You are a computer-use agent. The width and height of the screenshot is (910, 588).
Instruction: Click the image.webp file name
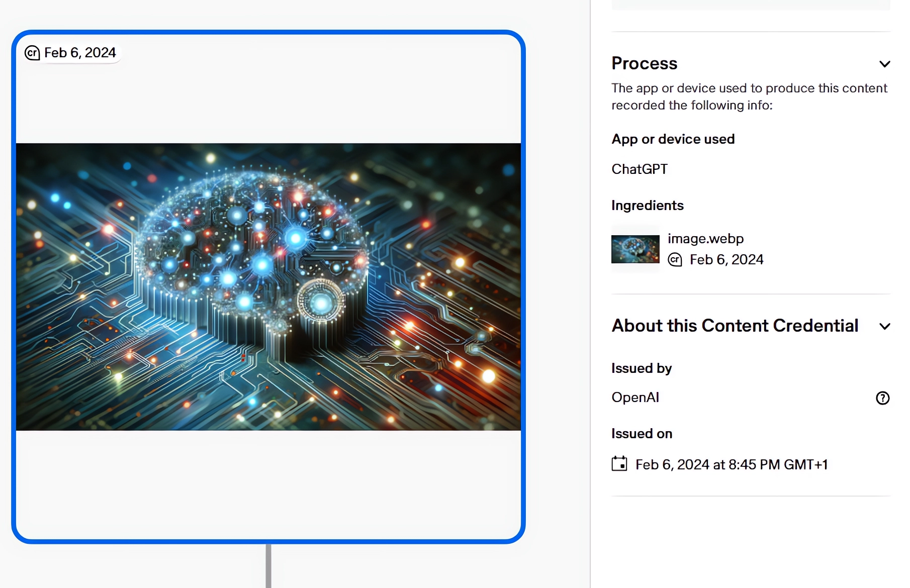coord(705,239)
